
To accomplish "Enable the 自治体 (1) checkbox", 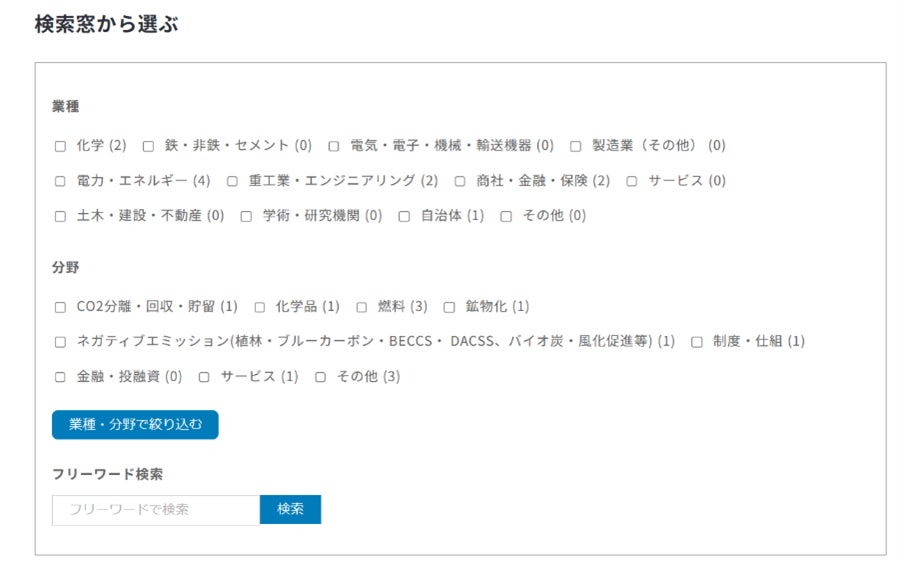I will (x=404, y=216).
